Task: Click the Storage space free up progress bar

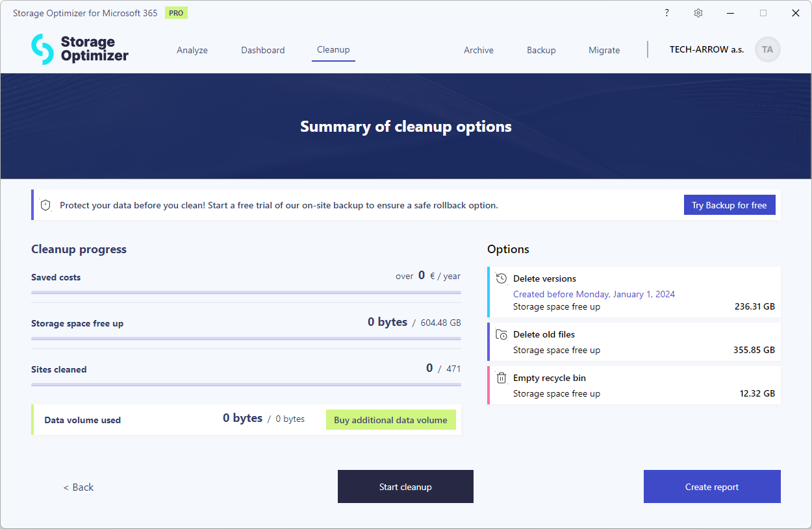Action: click(246, 339)
